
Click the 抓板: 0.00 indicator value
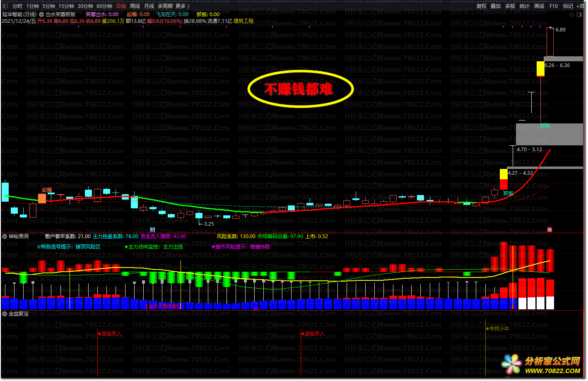point(208,14)
